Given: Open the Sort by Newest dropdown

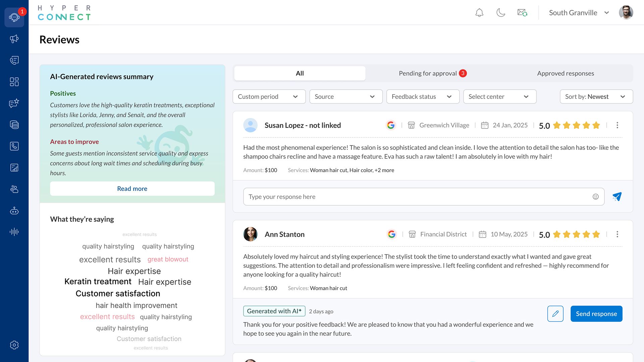Looking at the screenshot, I should (x=596, y=97).
